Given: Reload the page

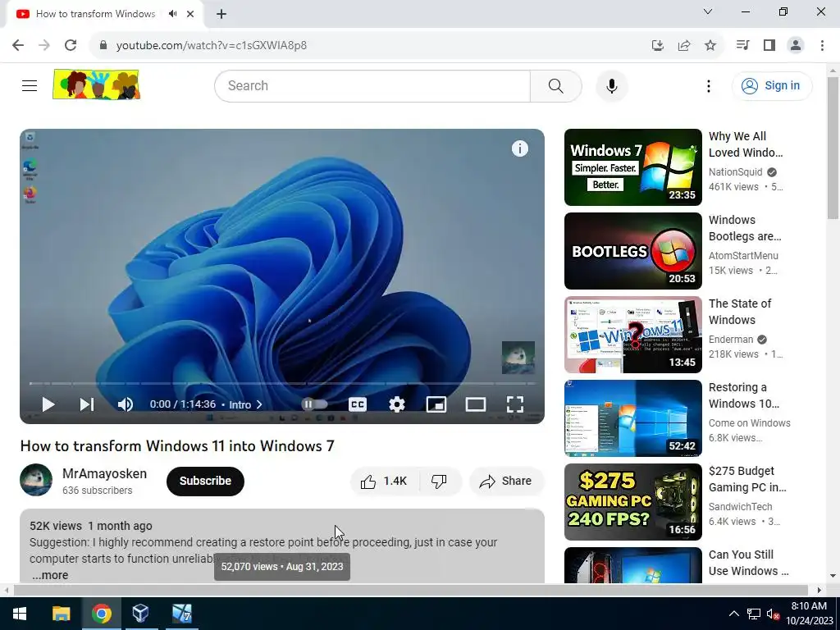Looking at the screenshot, I should point(71,46).
